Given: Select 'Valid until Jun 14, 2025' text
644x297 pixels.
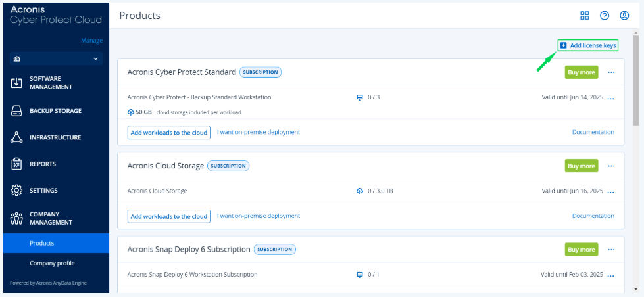Looking at the screenshot, I should (572, 98).
